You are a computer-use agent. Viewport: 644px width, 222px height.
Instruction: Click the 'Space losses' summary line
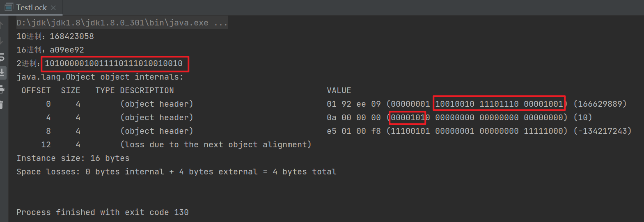(176, 172)
